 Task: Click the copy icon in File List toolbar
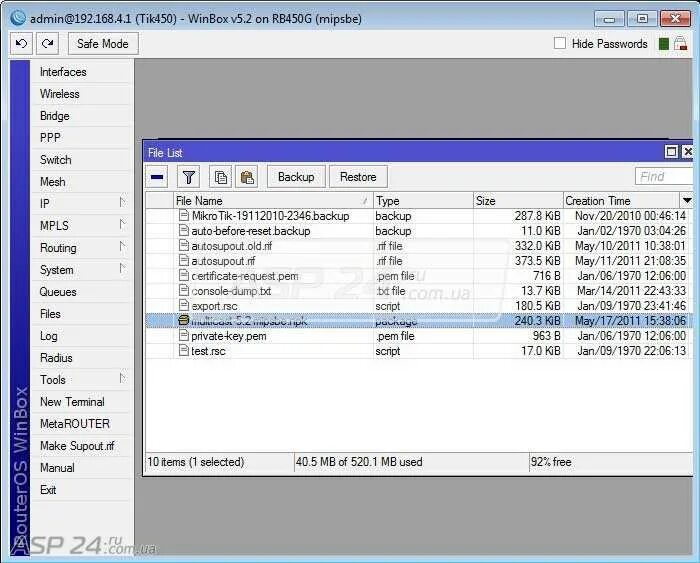click(x=221, y=177)
